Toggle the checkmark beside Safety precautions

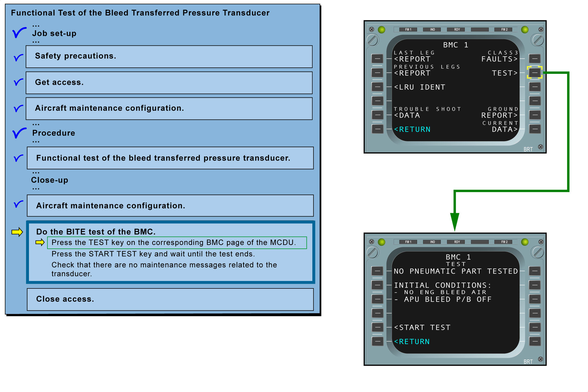coord(18,57)
